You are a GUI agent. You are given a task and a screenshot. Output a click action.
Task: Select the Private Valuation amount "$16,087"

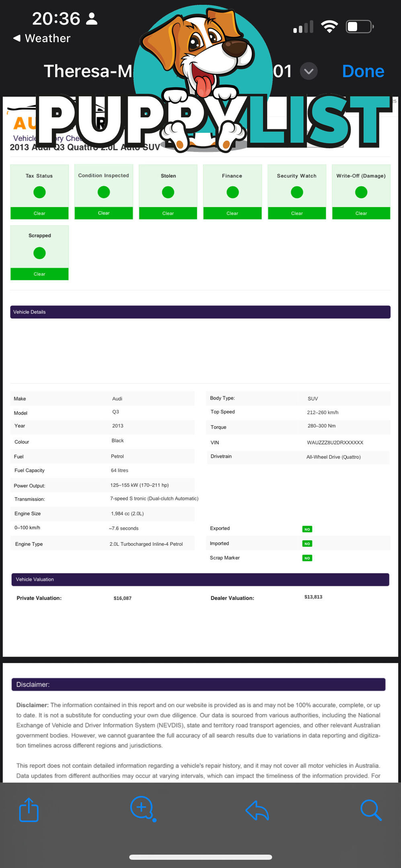tap(123, 598)
